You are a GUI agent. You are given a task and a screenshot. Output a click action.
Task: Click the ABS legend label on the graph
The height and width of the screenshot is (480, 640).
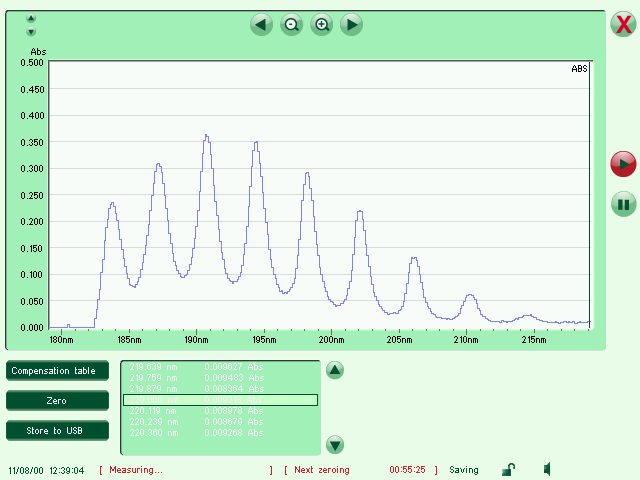click(x=579, y=69)
